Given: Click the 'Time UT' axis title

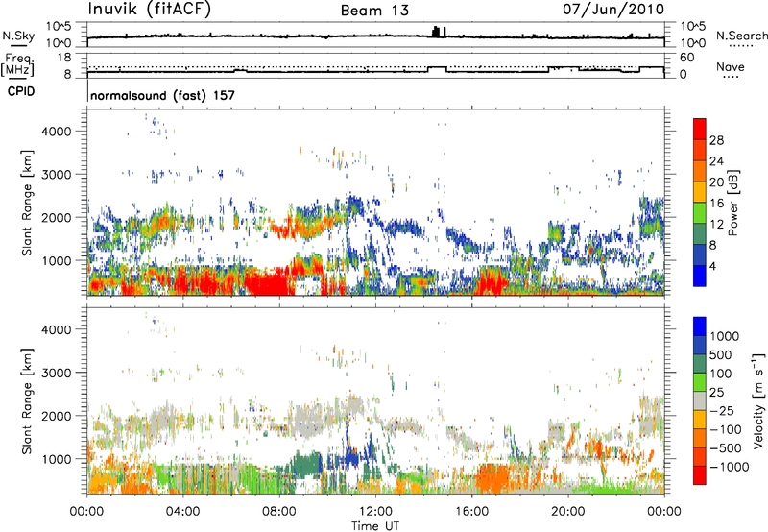Looking at the screenshot, I should 375,526.
